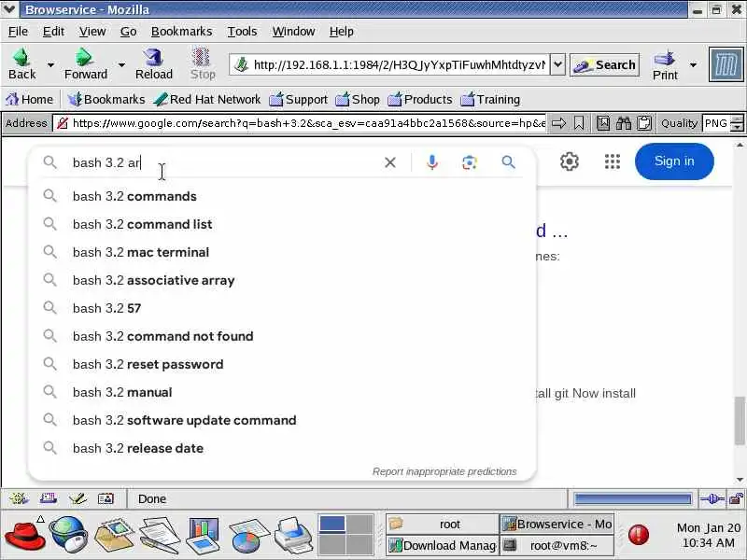Open the File menu
This screenshot has height=560, width=747.
click(18, 32)
